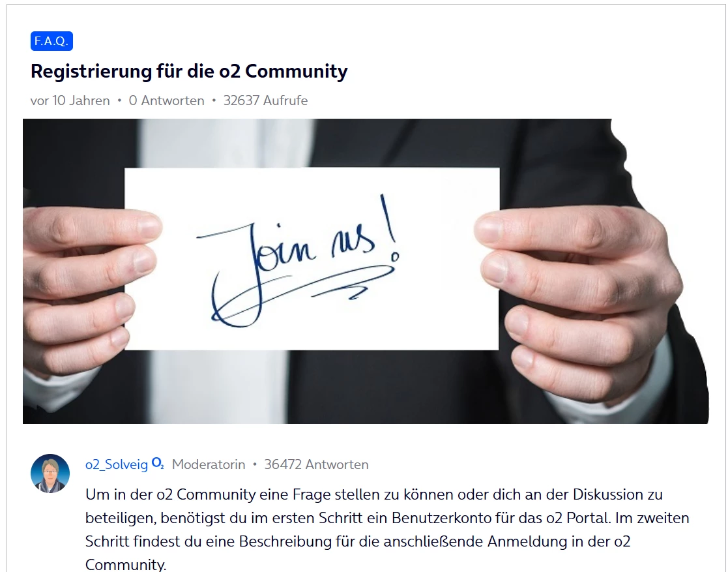Open the Join us hero image
The height and width of the screenshot is (572, 728).
click(x=366, y=271)
